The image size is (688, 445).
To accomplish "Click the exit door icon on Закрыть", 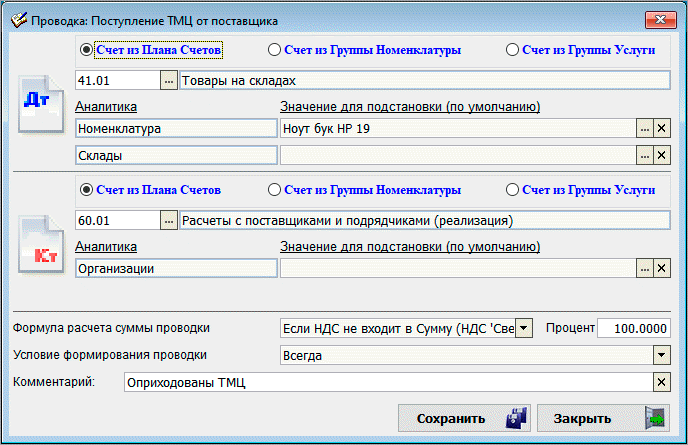I will [x=655, y=418].
